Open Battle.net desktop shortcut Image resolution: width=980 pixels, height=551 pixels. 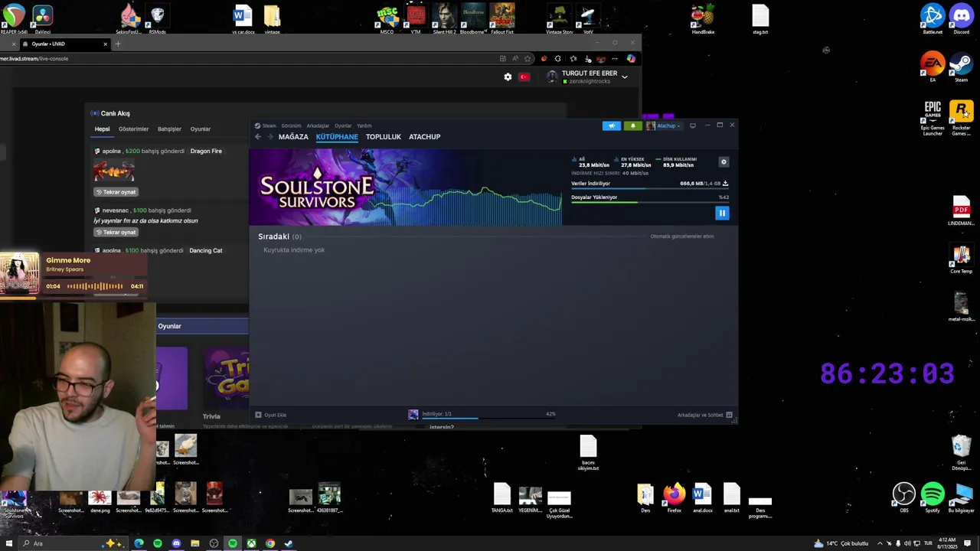tap(933, 18)
